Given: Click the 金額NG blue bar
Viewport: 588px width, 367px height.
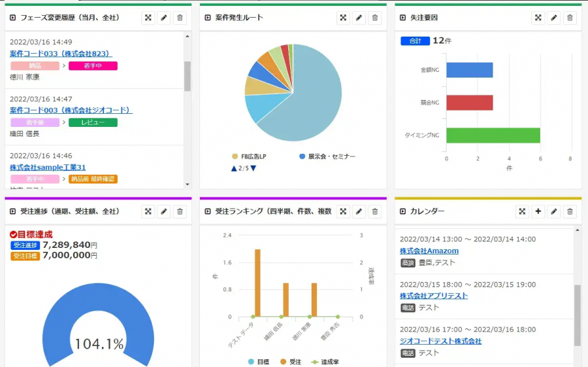Looking at the screenshot, I should [470, 70].
